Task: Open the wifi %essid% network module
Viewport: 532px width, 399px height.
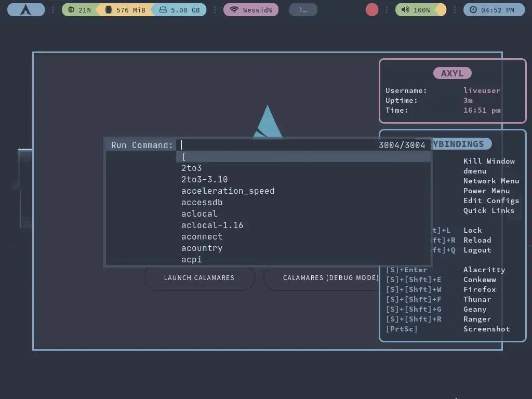Action: [x=251, y=10]
